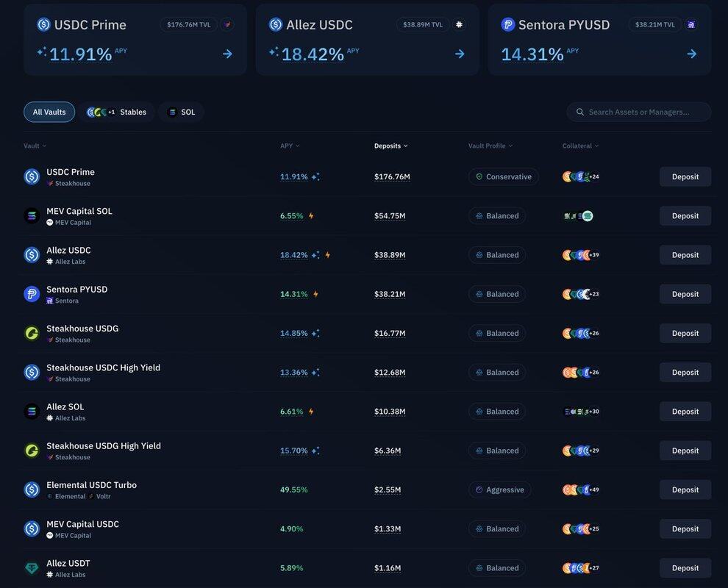This screenshot has height=588, width=728.
Task: Click Steakhouse USDC High Yield token icon
Action: point(32,372)
